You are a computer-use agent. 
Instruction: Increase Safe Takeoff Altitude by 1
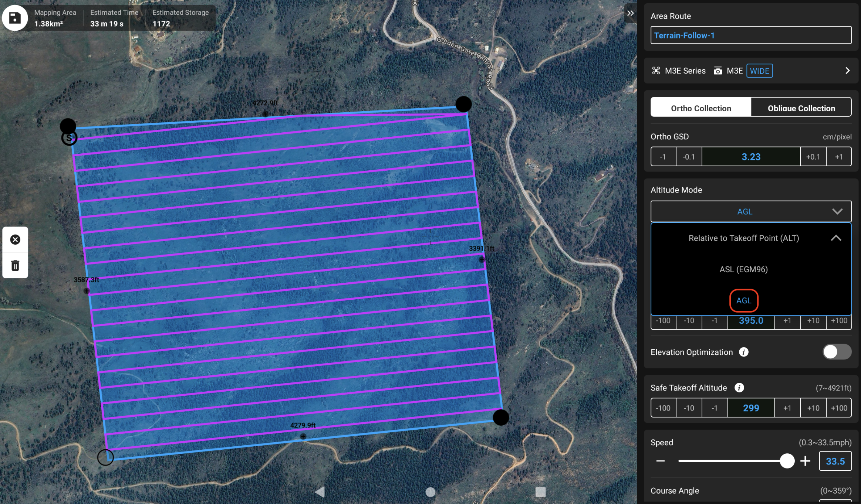787,408
